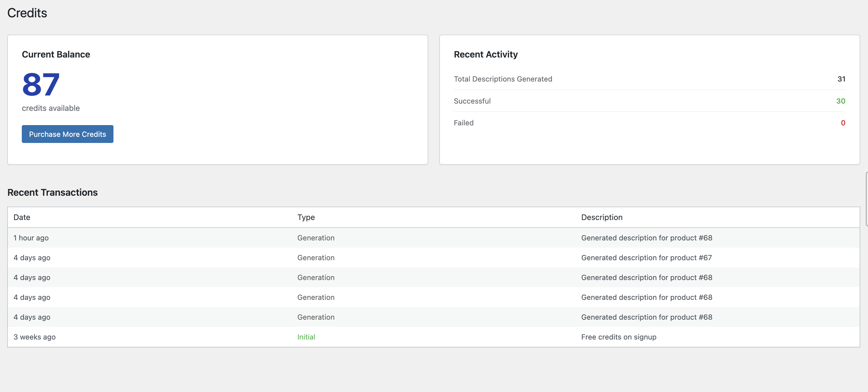Screen dimensions: 868x392
Task: Click the Recent Transactions heading
Action: click(53, 192)
